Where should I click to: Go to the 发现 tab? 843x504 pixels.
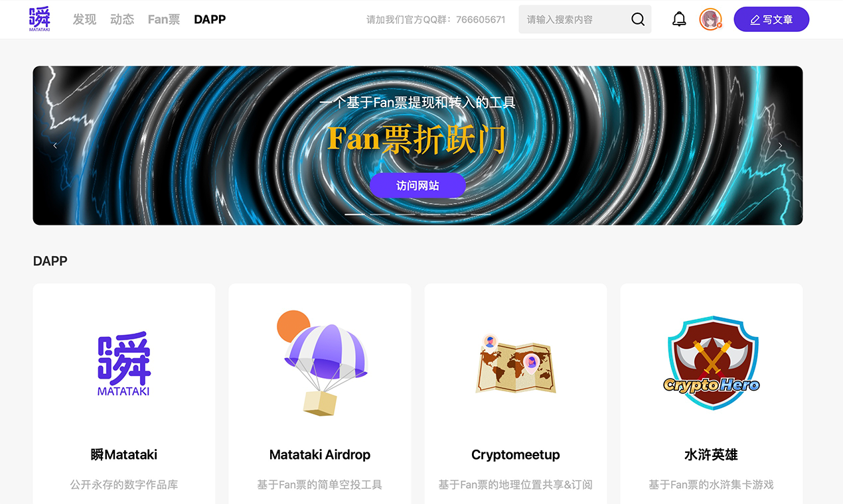(84, 19)
